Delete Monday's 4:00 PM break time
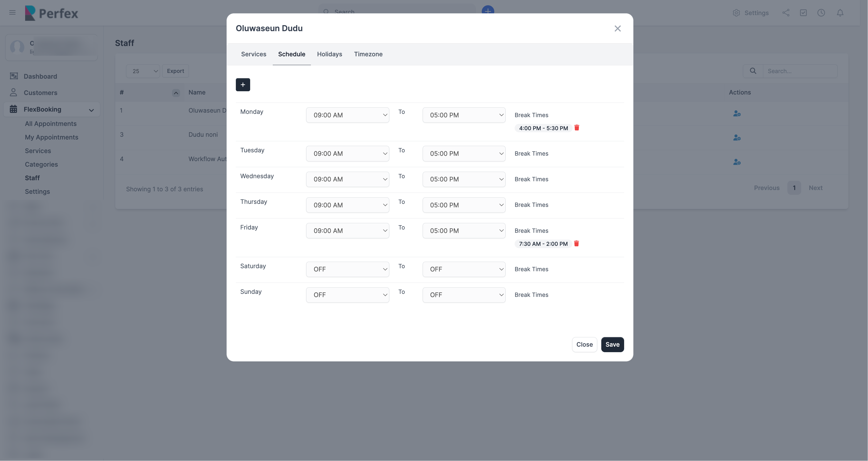The width and height of the screenshot is (868, 461). tap(577, 128)
